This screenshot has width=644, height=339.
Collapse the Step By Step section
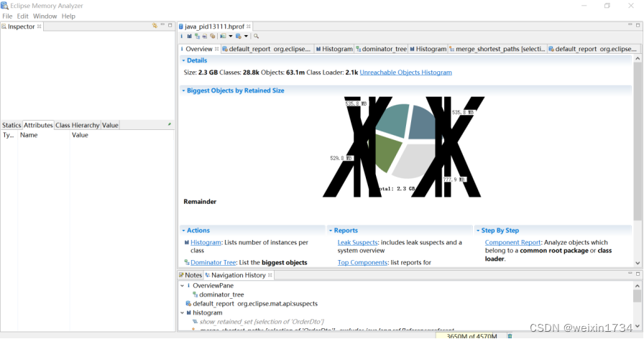tap(478, 231)
